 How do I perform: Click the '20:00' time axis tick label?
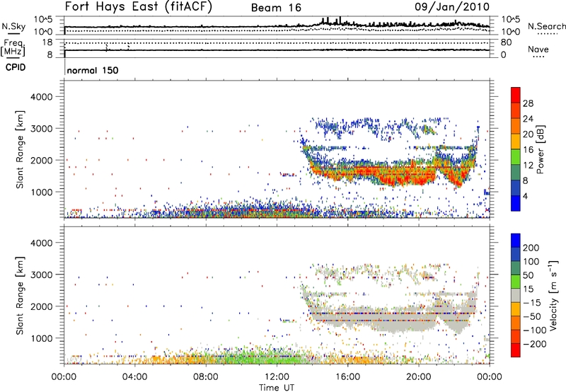[418, 377]
